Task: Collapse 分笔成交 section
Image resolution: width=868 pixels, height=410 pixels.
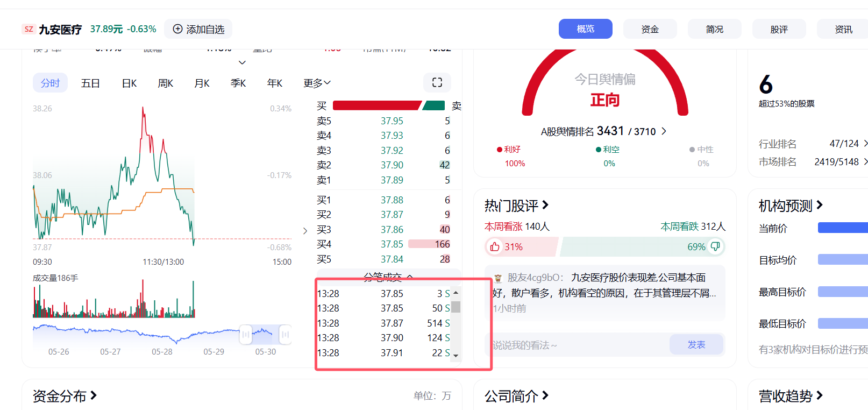Action: [x=388, y=277]
